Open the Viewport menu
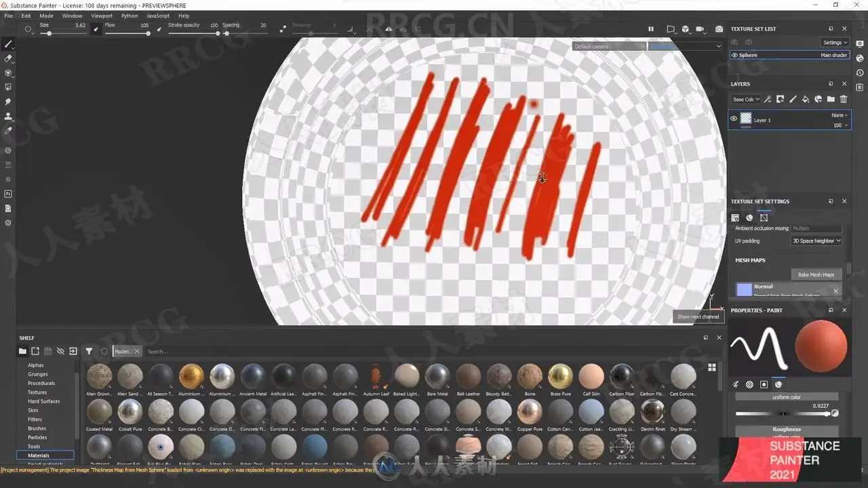This screenshot has height=488, width=868. [x=102, y=16]
